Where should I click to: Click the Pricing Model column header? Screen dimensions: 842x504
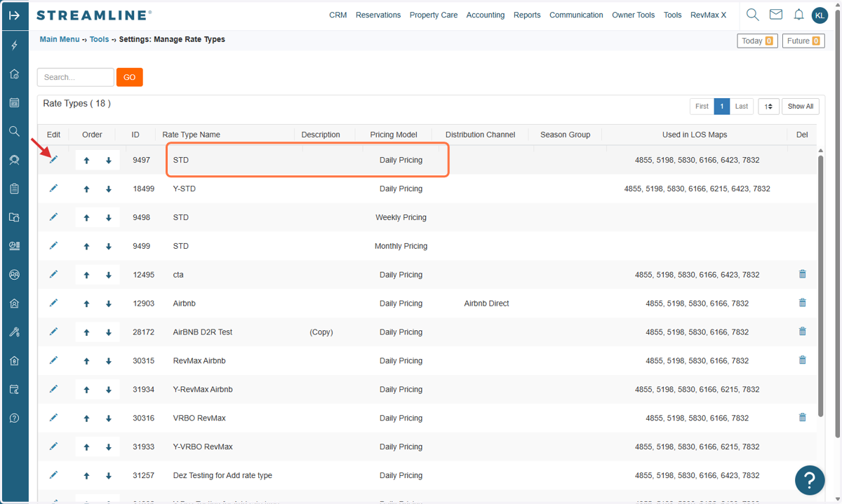pos(394,135)
